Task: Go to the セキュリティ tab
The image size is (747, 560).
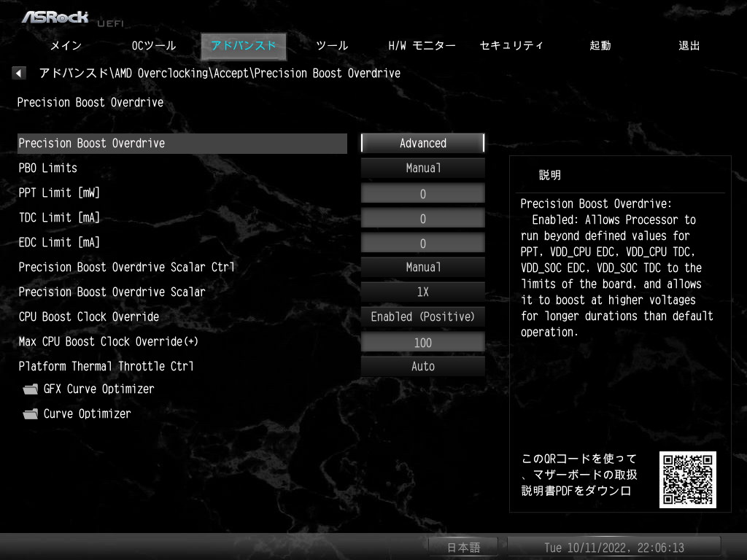Action: point(511,46)
